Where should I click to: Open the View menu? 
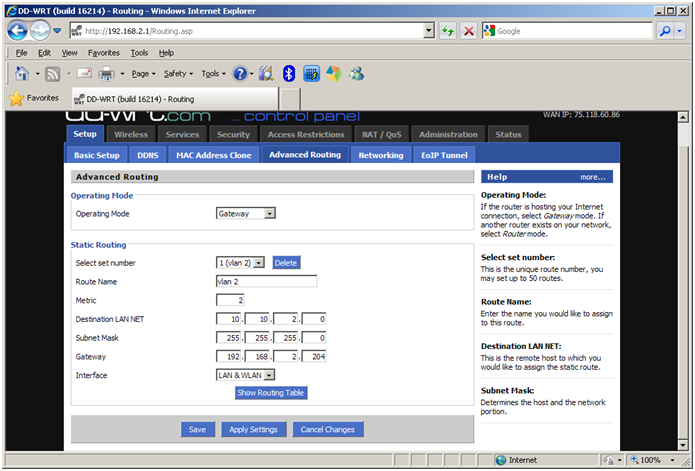[69, 53]
